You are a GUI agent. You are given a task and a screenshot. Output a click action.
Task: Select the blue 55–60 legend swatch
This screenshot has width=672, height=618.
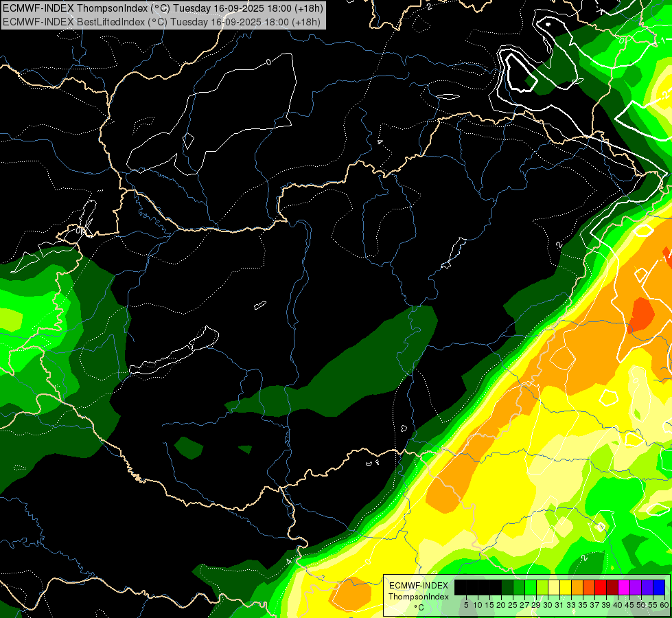click(659, 587)
